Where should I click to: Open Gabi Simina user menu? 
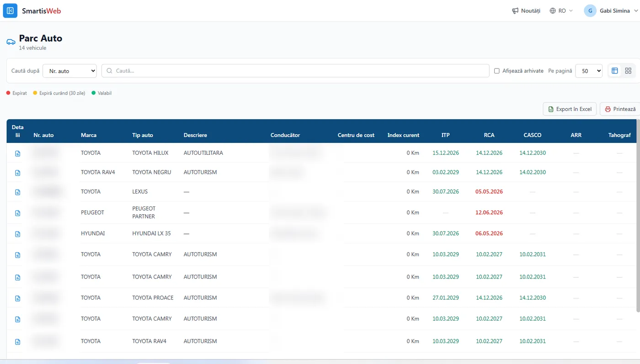tap(612, 11)
